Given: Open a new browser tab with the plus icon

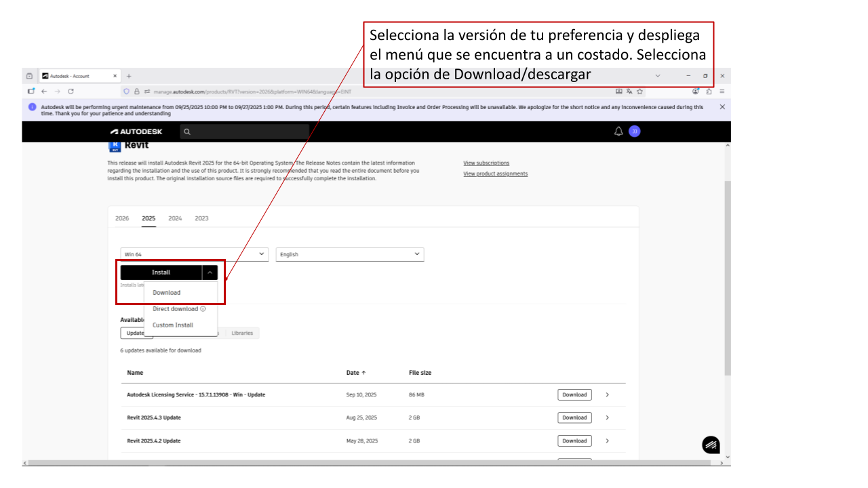Looking at the screenshot, I should point(129,76).
